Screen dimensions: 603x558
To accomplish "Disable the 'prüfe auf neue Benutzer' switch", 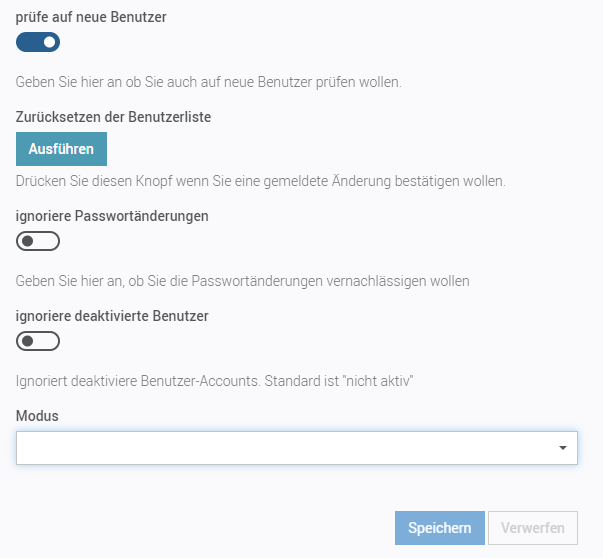I will 38,42.
